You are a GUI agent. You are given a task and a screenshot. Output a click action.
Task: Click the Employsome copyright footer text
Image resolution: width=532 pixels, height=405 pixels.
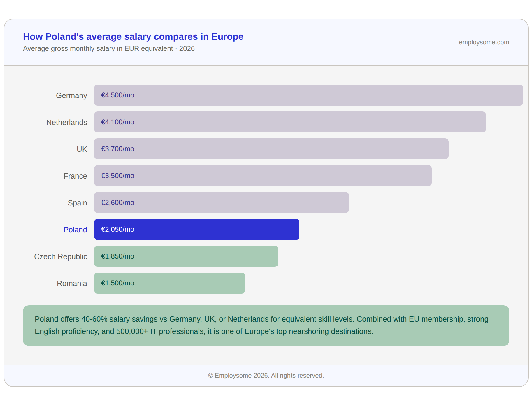point(266,376)
